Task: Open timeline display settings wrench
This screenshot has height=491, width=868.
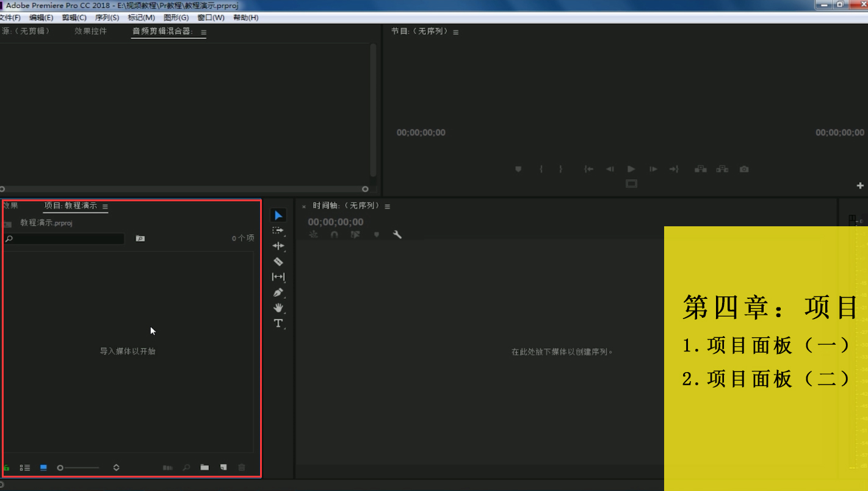Action: (397, 234)
